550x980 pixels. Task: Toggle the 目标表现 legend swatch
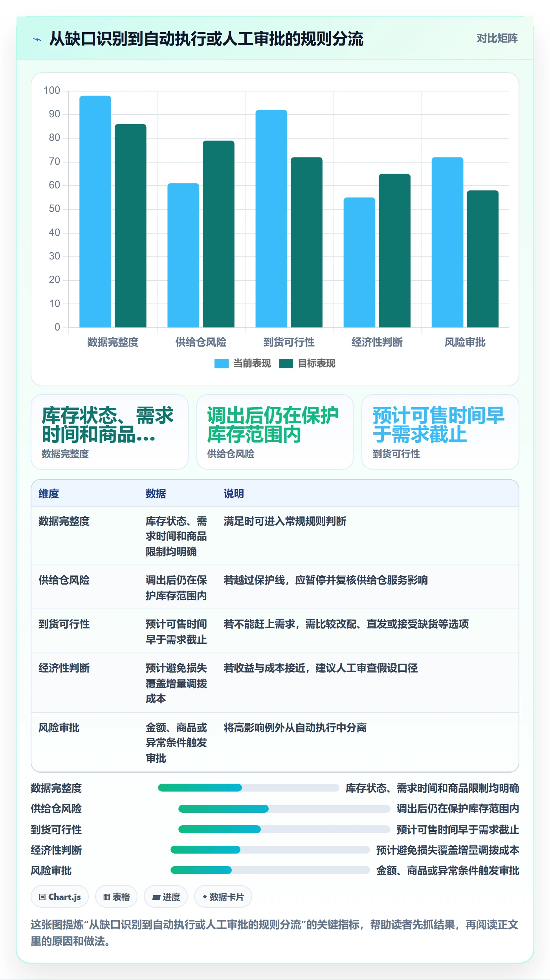[286, 364]
